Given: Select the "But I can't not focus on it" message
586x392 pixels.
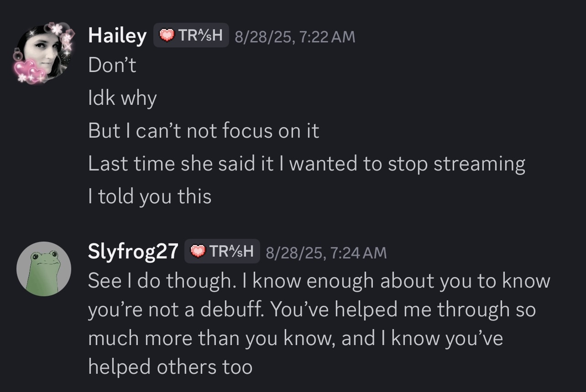Looking at the screenshot, I should 204,131.
